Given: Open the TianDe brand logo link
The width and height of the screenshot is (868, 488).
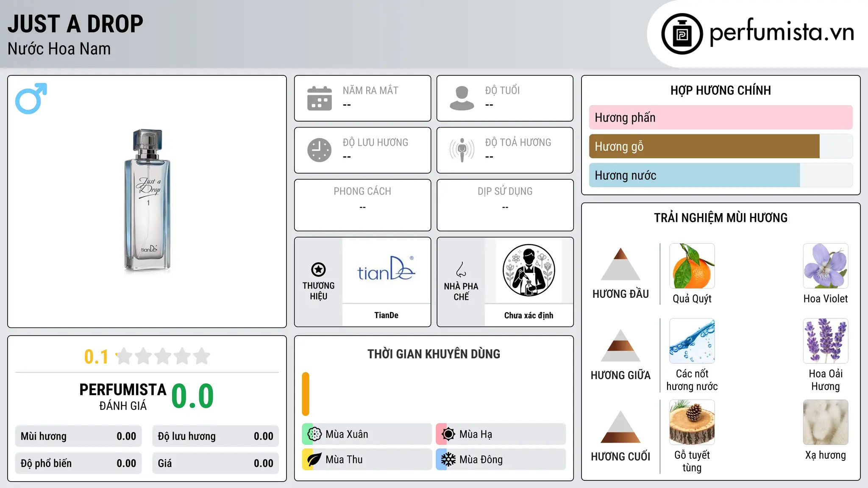Looking at the screenshot, I should click(386, 269).
